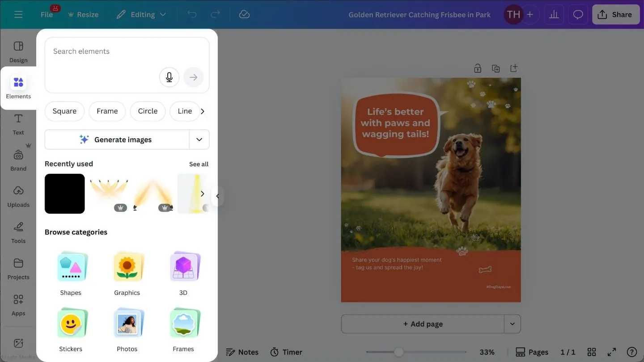The width and height of the screenshot is (644, 362).
Task: Open the comments speech bubble icon
Action: pyautogui.click(x=578, y=15)
